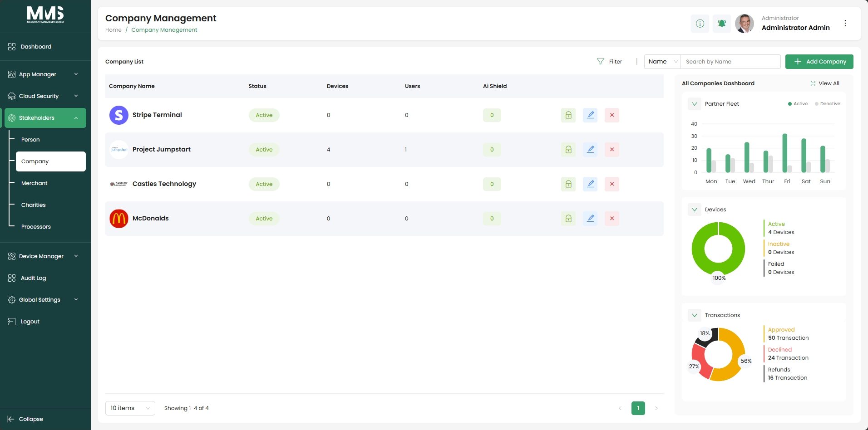Click the Filter funnel icon
This screenshot has height=430, width=868.
(x=601, y=62)
